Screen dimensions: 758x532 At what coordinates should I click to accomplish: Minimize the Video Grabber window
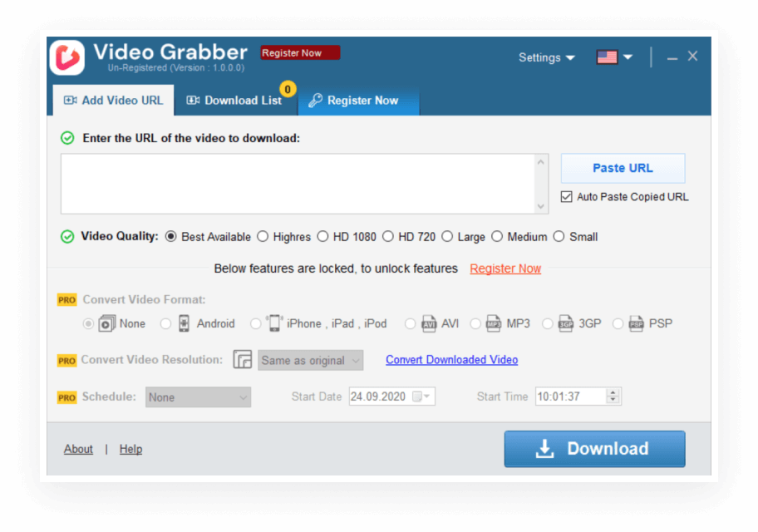(672, 57)
